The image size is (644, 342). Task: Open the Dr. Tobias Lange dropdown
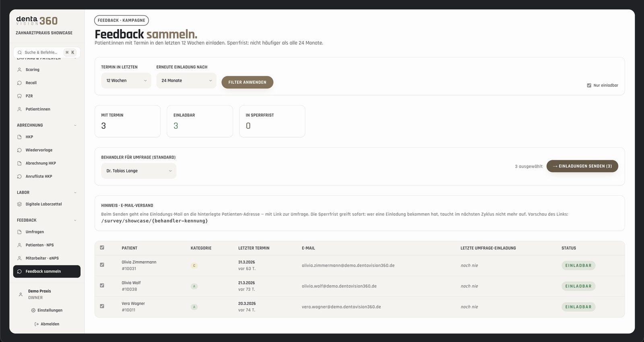tap(138, 171)
